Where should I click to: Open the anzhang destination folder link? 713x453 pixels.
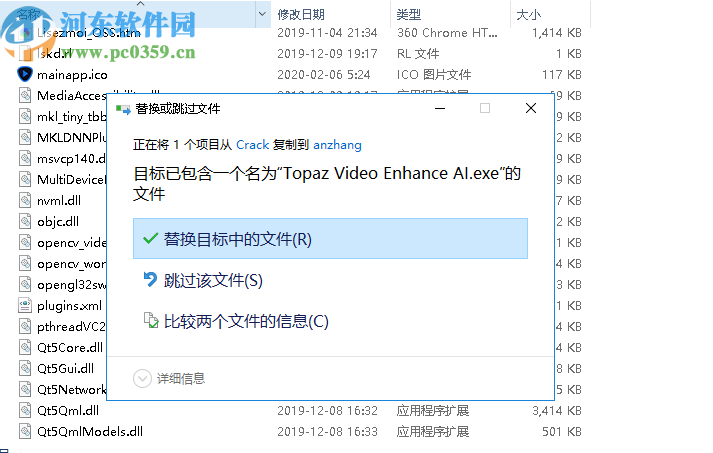tap(337, 145)
